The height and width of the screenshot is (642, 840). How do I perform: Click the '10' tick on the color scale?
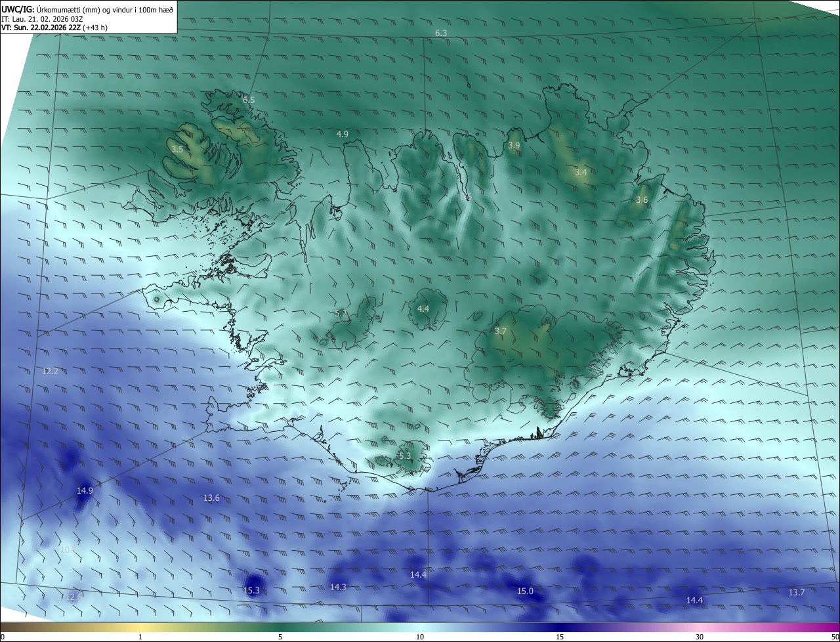coord(420,637)
